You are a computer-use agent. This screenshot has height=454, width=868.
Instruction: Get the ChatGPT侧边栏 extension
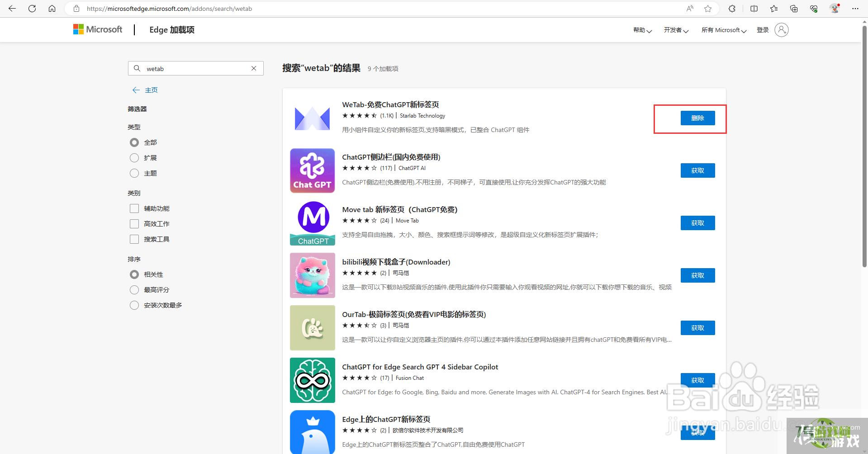tap(697, 170)
